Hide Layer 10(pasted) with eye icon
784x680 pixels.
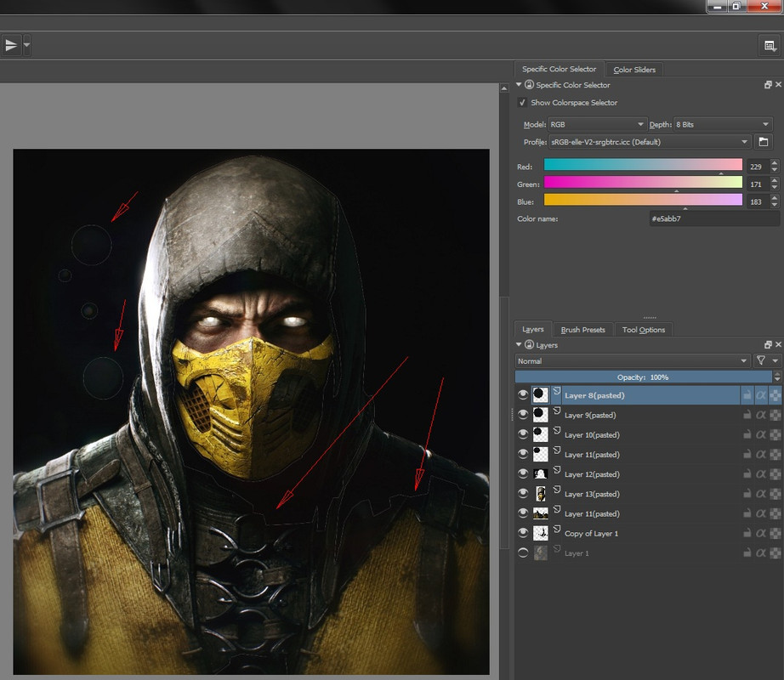pyautogui.click(x=523, y=435)
